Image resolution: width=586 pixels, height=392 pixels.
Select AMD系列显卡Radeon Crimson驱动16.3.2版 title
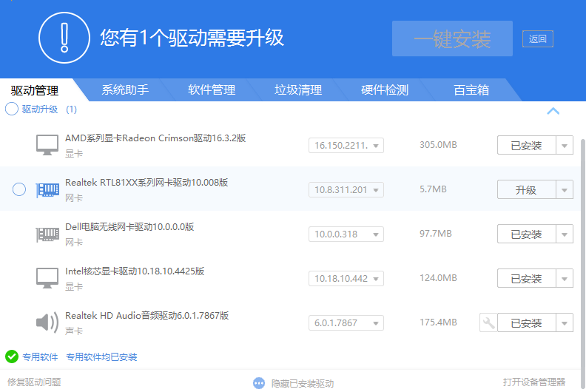(155, 138)
